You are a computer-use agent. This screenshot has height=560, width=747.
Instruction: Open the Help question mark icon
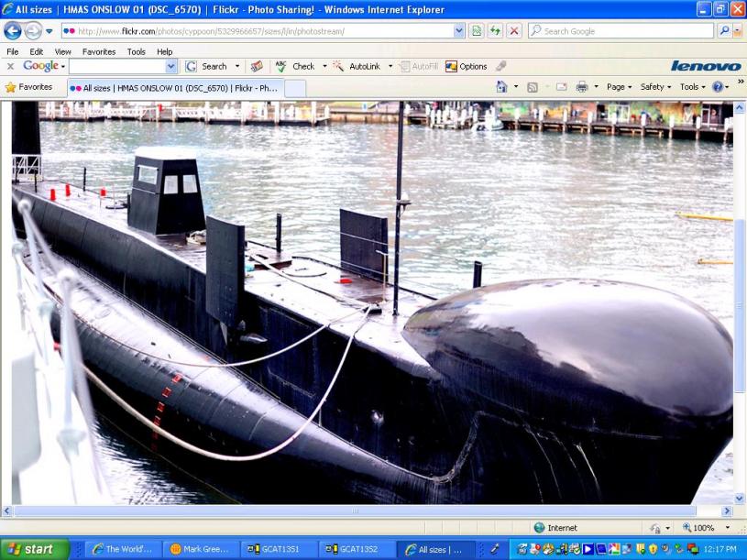tap(718, 87)
